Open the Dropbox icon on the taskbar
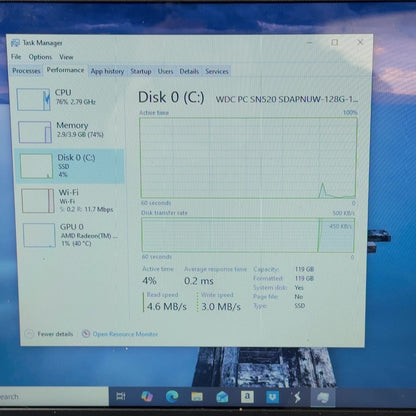This screenshot has height=416, width=416. click(x=272, y=397)
